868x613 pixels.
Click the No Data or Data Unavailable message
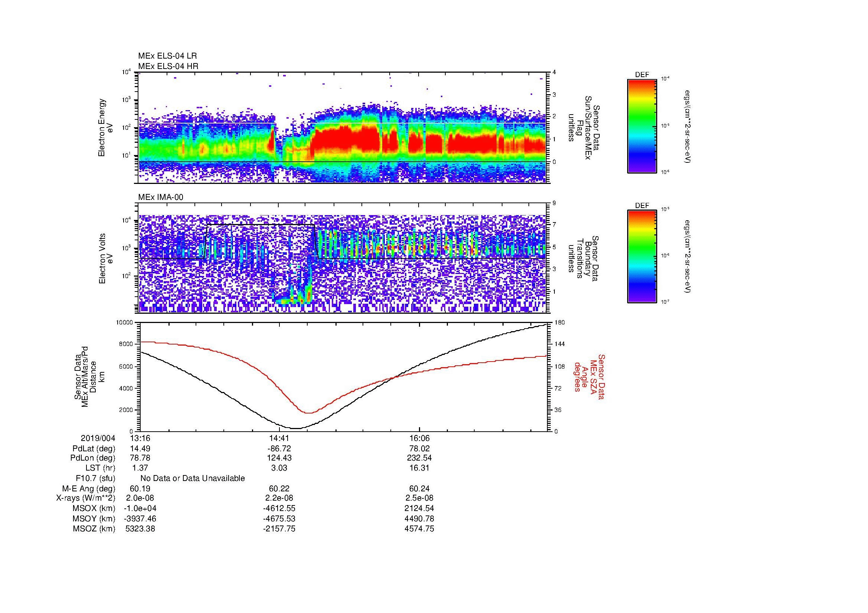(x=193, y=478)
